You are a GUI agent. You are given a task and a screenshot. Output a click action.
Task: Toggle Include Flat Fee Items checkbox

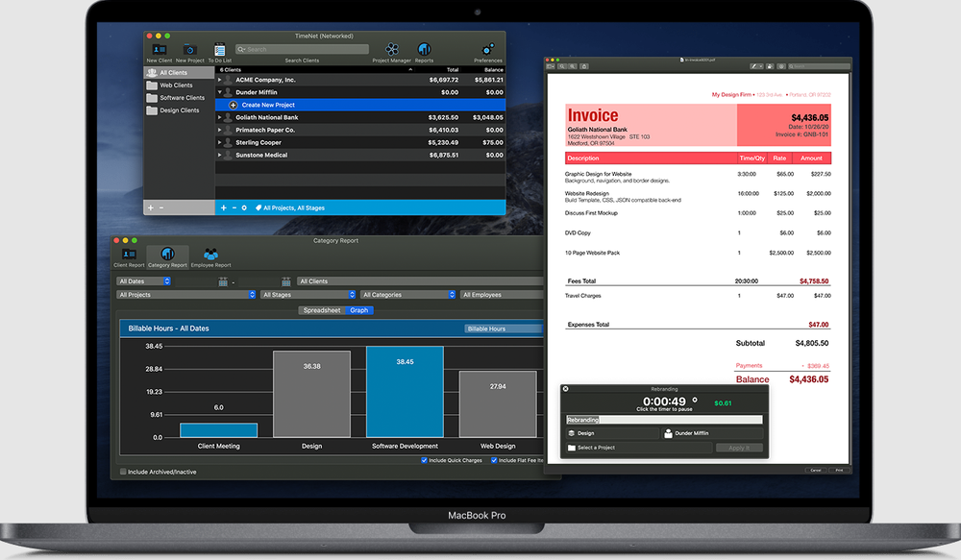coord(494,460)
